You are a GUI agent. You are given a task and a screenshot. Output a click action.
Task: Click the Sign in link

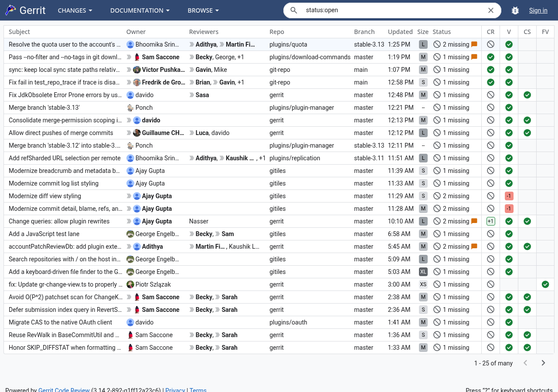pyautogui.click(x=538, y=10)
